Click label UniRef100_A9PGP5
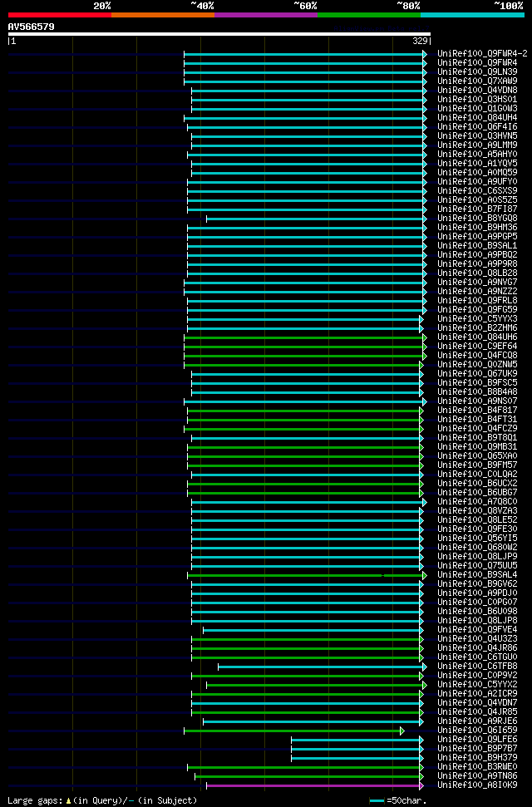532x807 pixels. 477,236
